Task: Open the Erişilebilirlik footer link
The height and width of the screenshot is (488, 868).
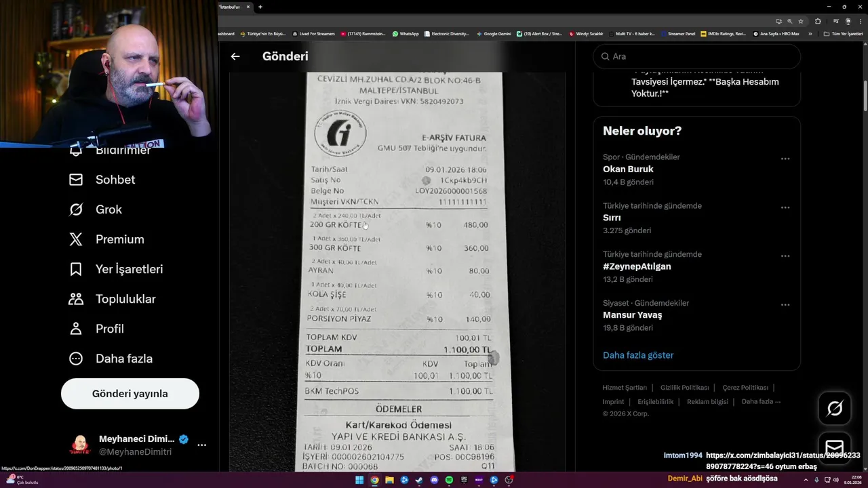Action: 656,401
